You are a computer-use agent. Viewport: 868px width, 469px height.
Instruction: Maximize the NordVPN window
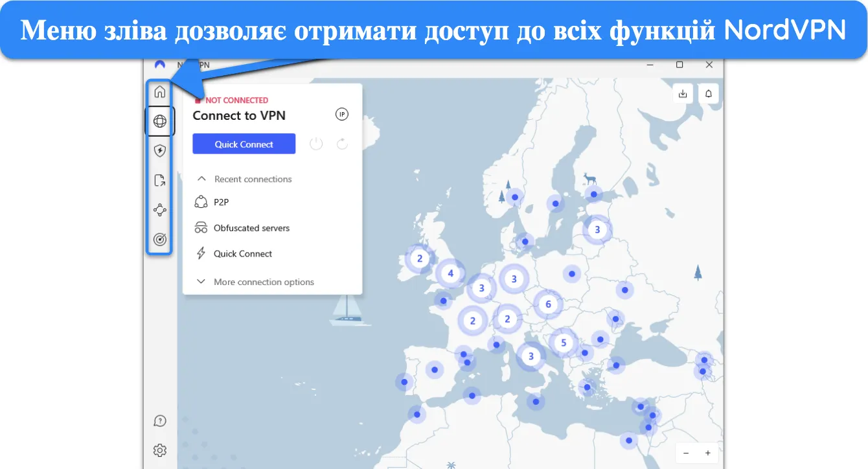coord(680,65)
